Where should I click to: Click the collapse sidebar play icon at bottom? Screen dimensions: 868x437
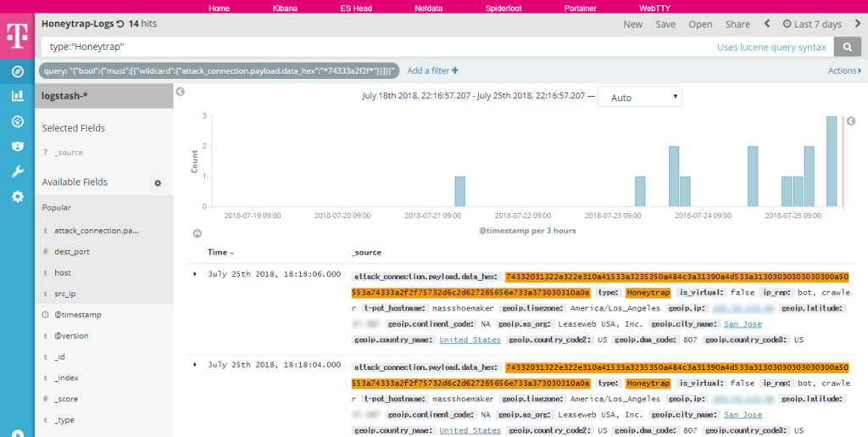[17, 433]
